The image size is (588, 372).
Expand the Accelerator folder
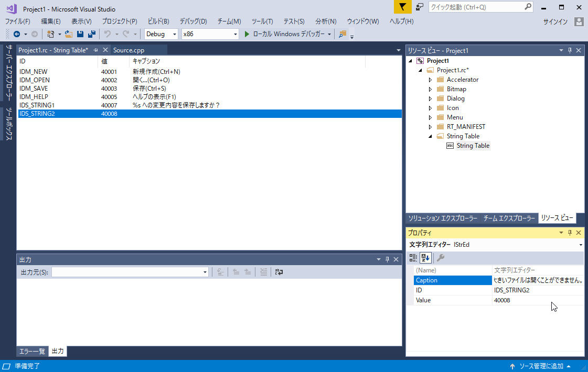point(430,80)
